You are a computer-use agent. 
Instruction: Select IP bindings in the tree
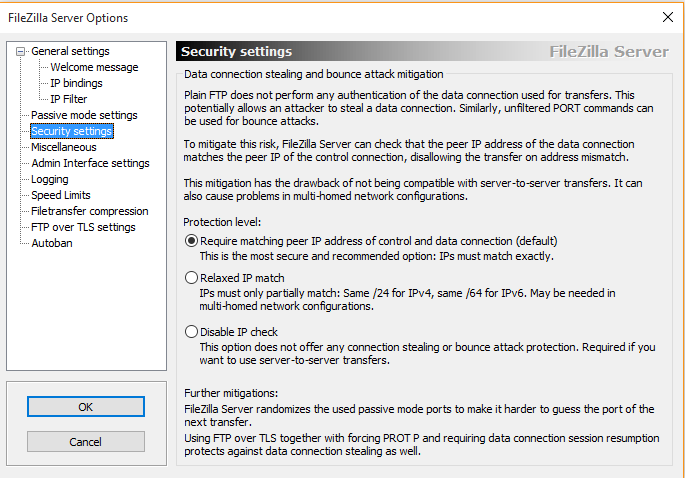pyautogui.click(x=76, y=83)
